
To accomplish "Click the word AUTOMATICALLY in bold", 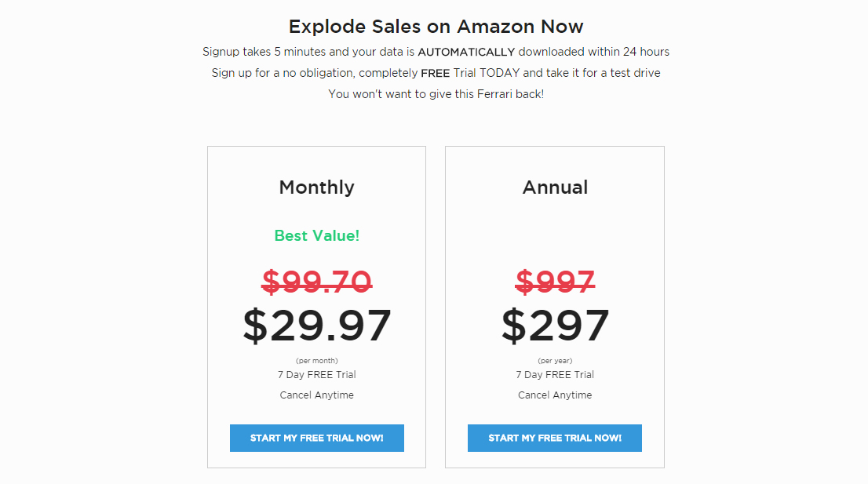I will pyautogui.click(x=466, y=52).
